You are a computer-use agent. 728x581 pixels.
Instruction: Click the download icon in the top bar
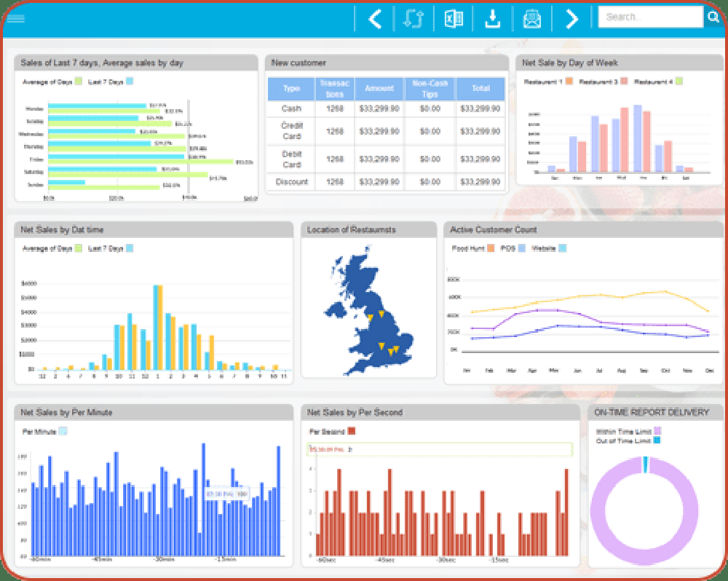click(x=493, y=19)
